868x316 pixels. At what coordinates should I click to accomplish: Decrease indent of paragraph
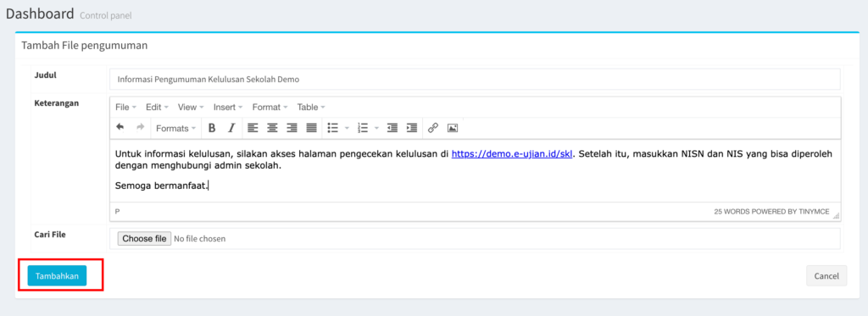[392, 128]
